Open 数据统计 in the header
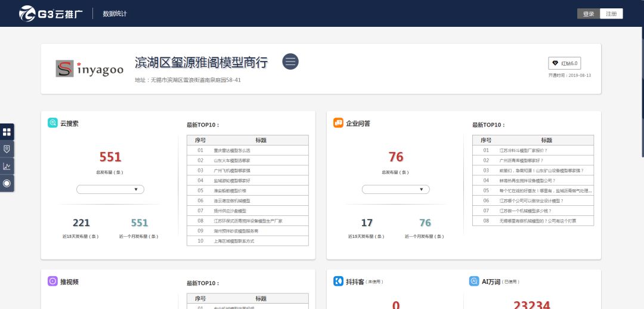 [114, 14]
